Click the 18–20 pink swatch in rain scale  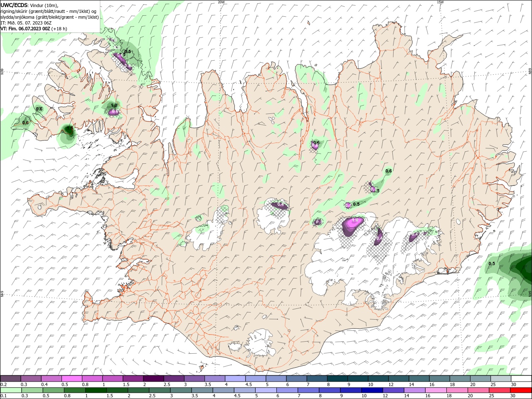pyautogui.click(x=456, y=390)
